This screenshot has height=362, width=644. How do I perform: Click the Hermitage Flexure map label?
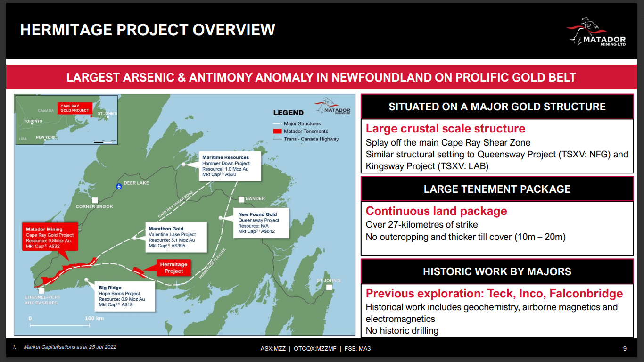coord(213,263)
